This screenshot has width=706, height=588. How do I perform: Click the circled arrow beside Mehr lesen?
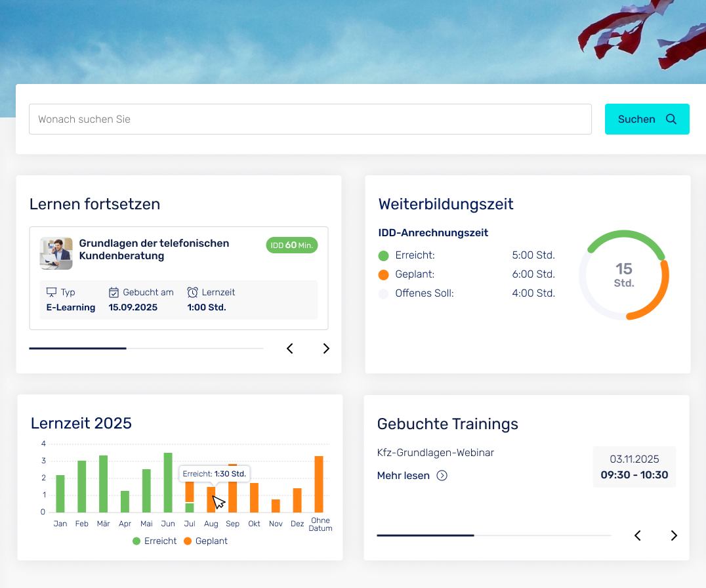[x=442, y=475]
